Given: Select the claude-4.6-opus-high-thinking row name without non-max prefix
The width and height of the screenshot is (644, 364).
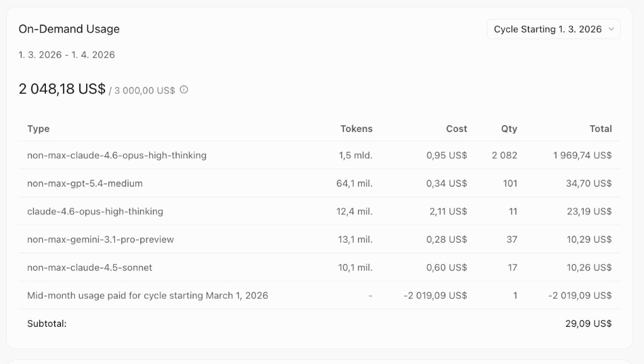Looking at the screenshot, I should click(95, 211).
